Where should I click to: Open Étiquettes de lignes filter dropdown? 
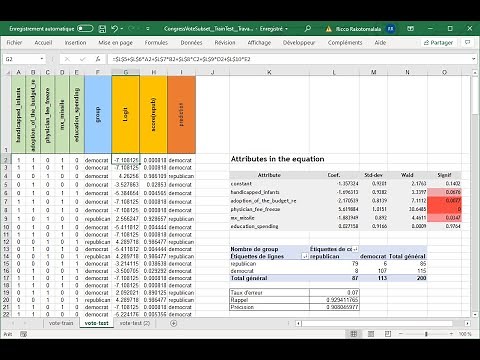pos(305,256)
